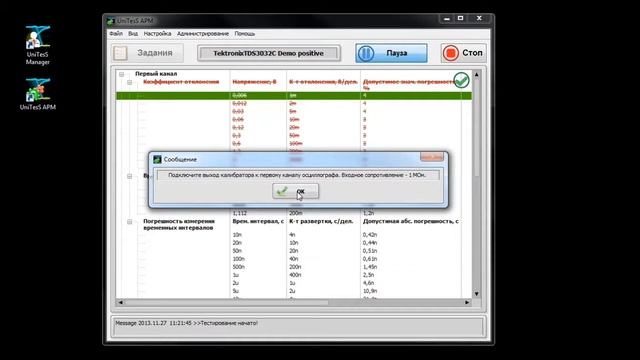Click the value 10,9n
This screenshot has width=640, height=360.
point(370,291)
